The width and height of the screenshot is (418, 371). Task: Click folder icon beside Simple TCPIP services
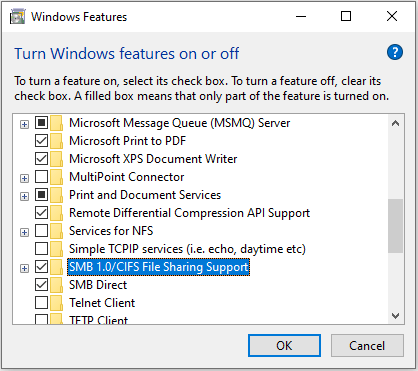(x=57, y=249)
